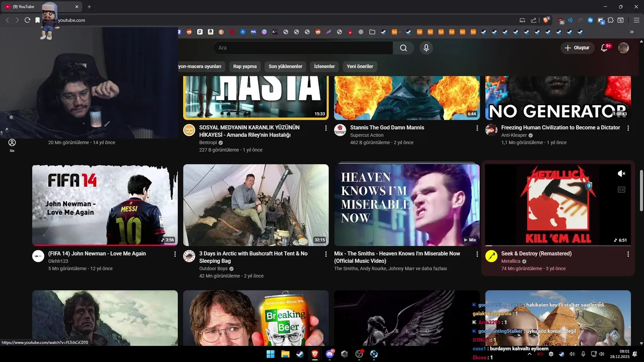Open the Windows Start menu
Viewport: 644px width, 362px height.
[x=270, y=354]
